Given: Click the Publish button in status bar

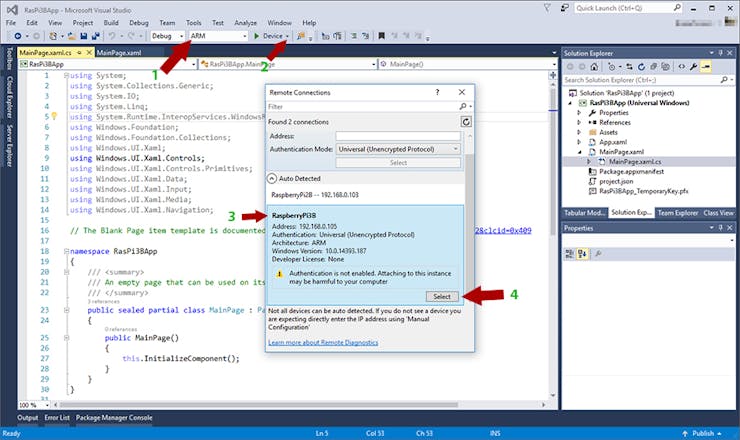Looking at the screenshot, I should tap(702, 433).
